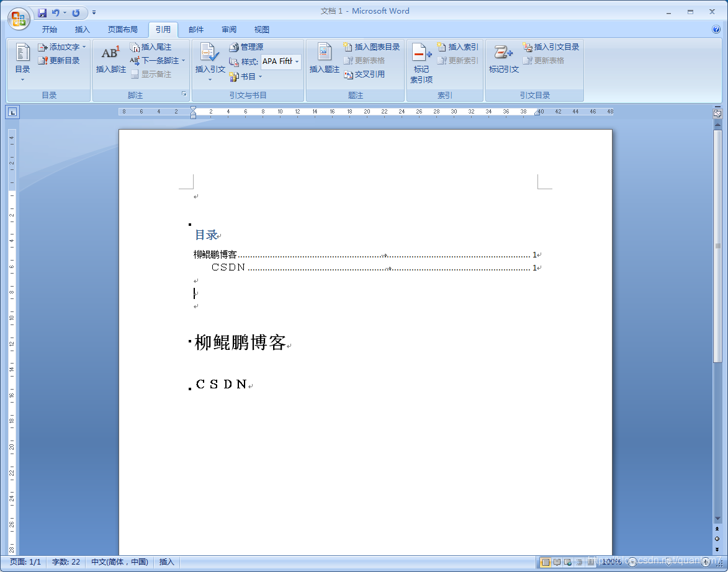Insert a footnote with 插入脚注
728x572 pixels.
pyautogui.click(x=111, y=59)
